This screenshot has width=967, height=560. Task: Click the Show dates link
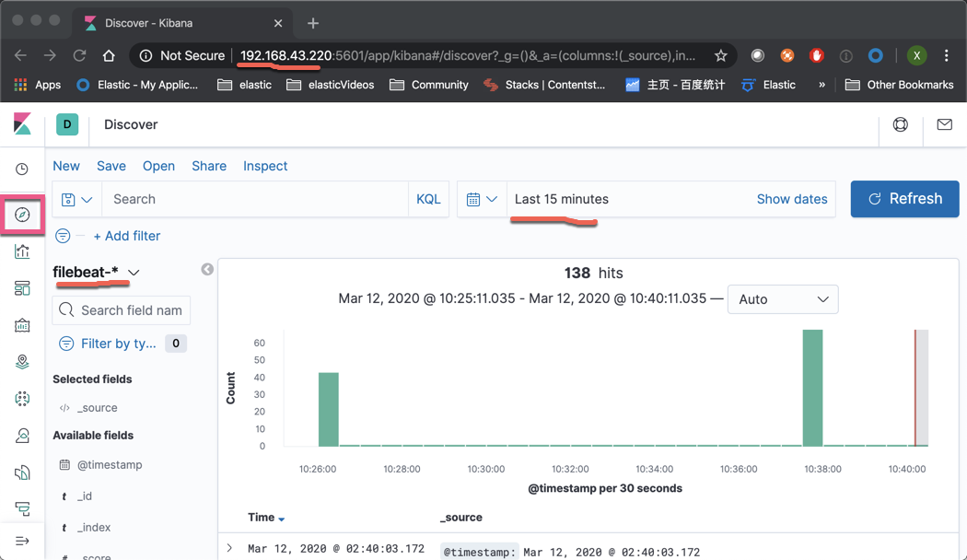point(791,198)
